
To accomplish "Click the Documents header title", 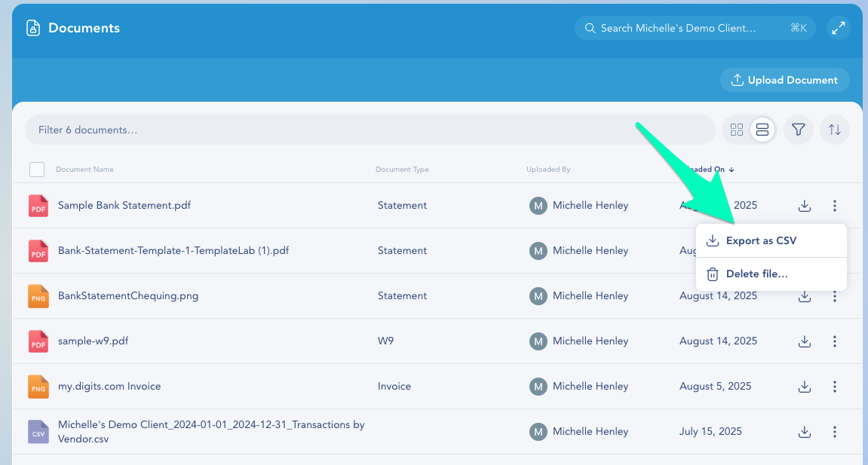I will pyautogui.click(x=84, y=28).
